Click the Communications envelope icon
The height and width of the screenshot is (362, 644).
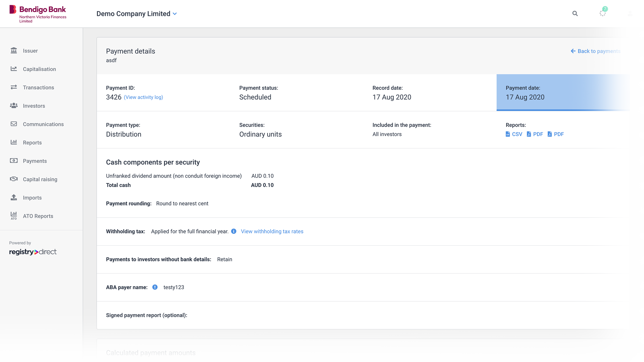[x=14, y=124]
